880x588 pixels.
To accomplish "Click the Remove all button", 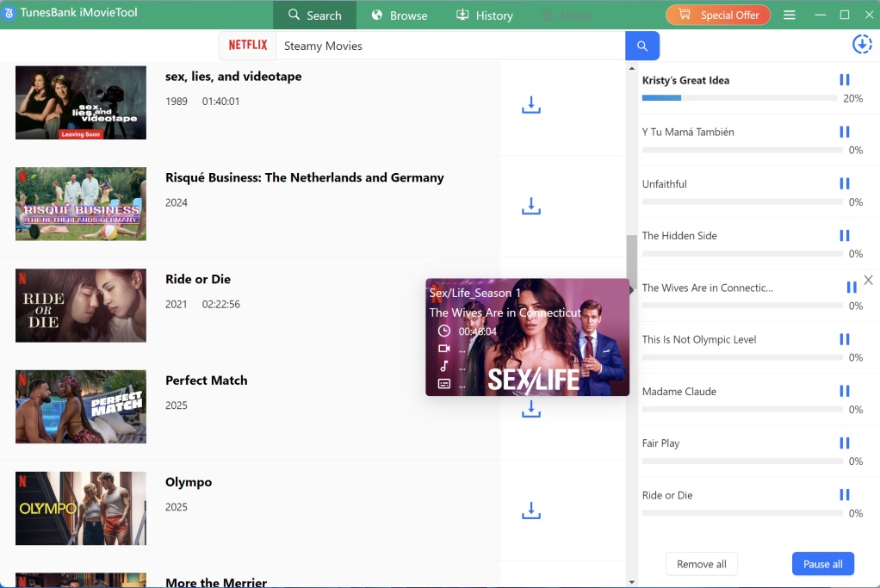I will coord(701,564).
